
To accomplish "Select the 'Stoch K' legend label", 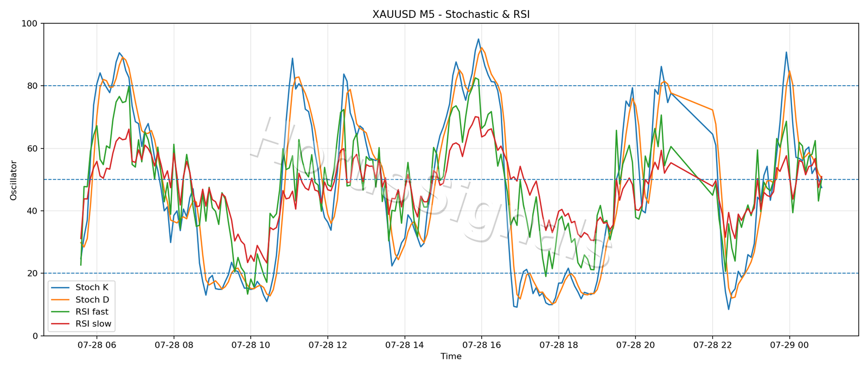I will pyautogui.click(x=92, y=287).
